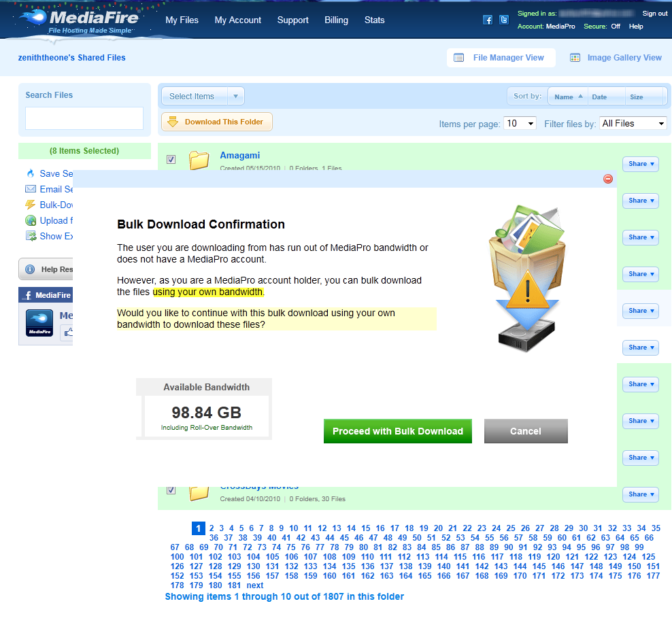Screen dimensions: 672x629
Task: Click the 98.84 GB bandwidth value
Action: 207,413
